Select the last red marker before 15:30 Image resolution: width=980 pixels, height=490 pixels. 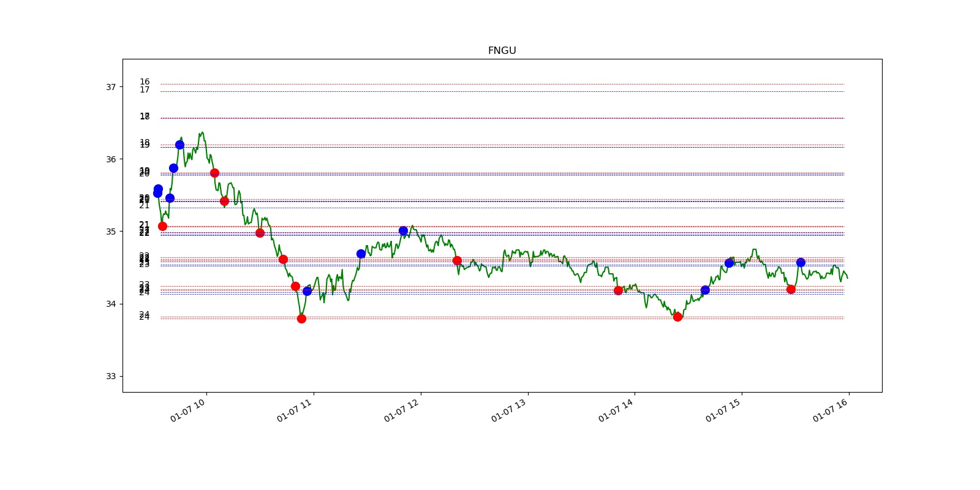pyautogui.click(x=791, y=289)
